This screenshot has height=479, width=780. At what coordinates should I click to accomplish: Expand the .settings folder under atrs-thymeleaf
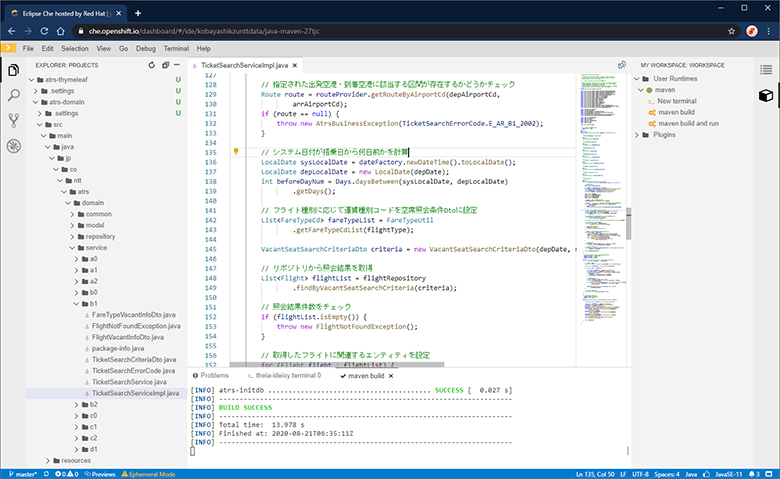coord(35,91)
